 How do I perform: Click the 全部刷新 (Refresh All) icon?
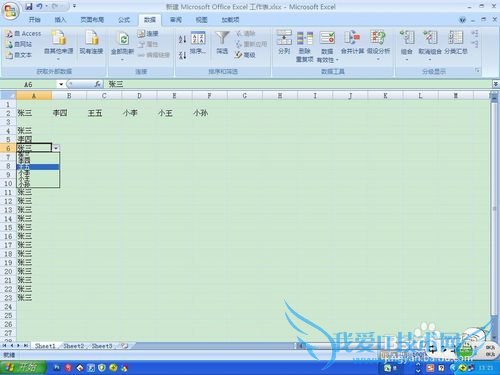tap(123, 38)
